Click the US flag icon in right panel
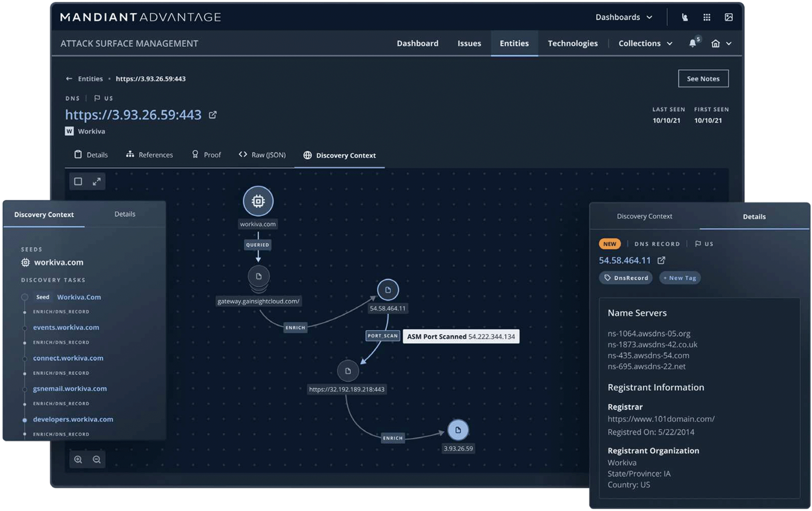Screen dimensions: 812x511 pyautogui.click(x=698, y=244)
